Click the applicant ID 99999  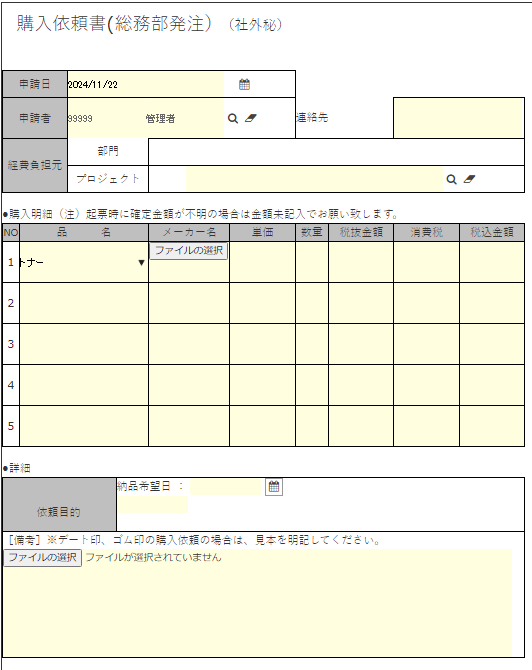(80, 118)
